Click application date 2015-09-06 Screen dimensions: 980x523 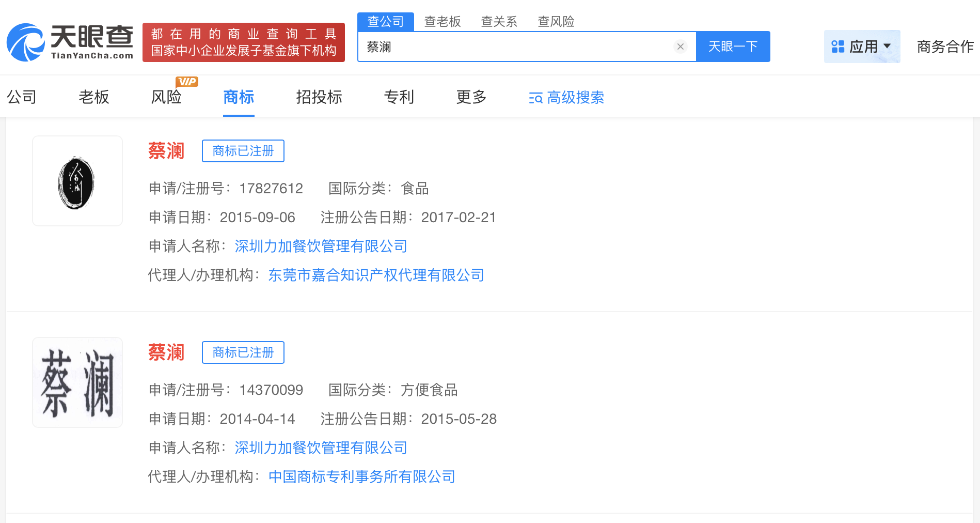point(258,218)
